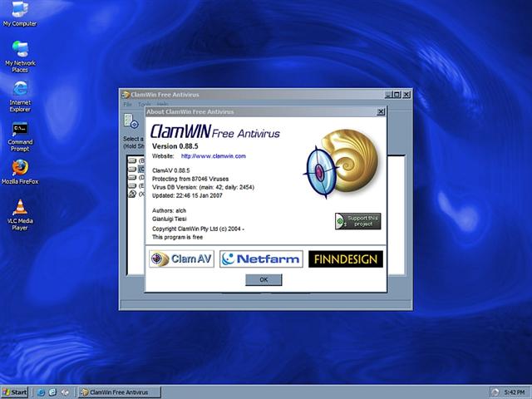Screen dimensions: 532x399
Task: Click the FINNDESIGN sponsor banner
Action: [x=346, y=259]
